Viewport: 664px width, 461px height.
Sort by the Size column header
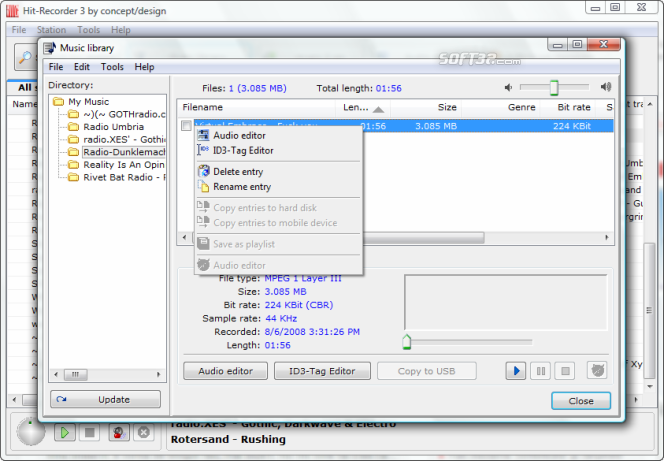(426, 108)
